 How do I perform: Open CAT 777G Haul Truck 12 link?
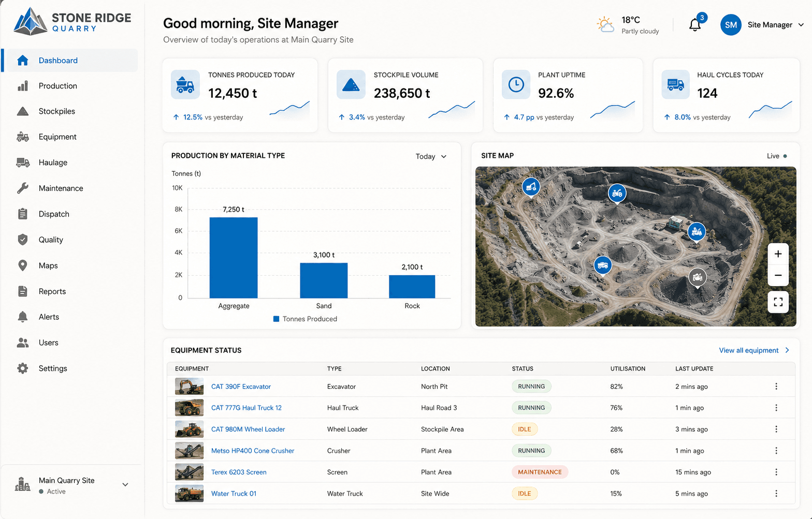pos(247,408)
